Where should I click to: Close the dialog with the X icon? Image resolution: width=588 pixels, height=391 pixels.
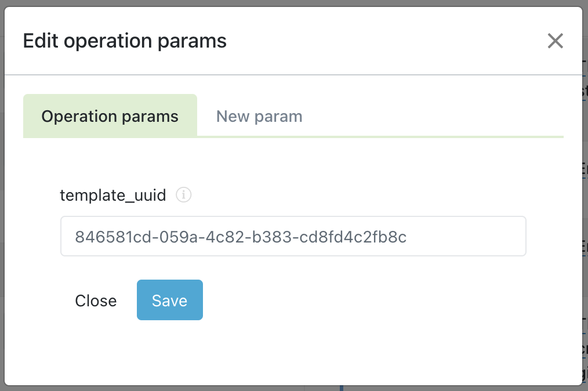[555, 41]
